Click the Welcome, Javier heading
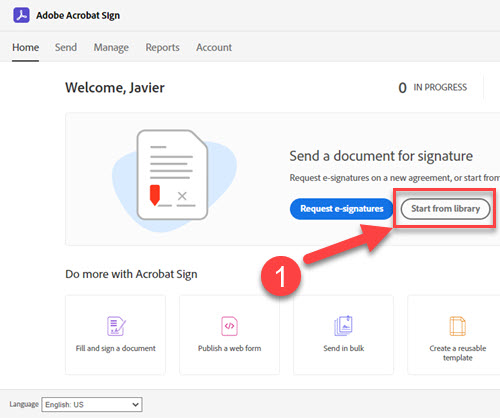 point(115,88)
